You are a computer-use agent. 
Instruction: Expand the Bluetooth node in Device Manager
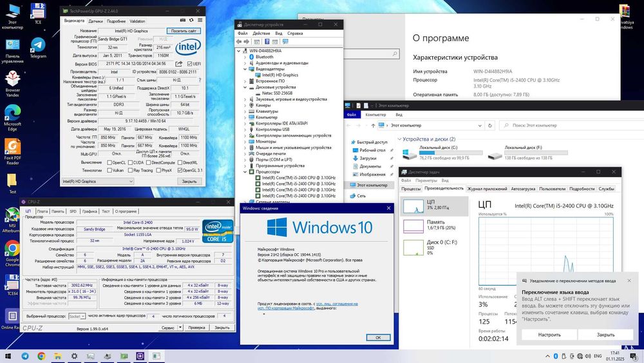(x=245, y=57)
